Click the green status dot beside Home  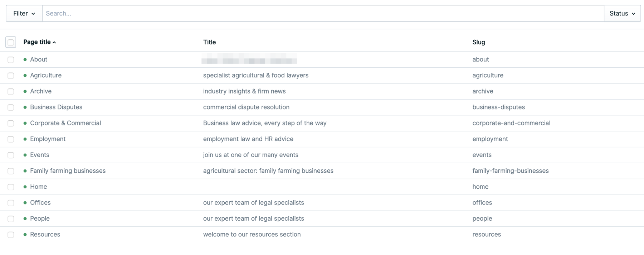[x=25, y=187]
